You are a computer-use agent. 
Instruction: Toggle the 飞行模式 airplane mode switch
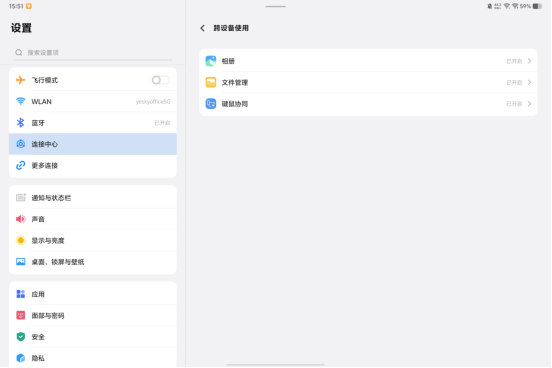pos(161,80)
